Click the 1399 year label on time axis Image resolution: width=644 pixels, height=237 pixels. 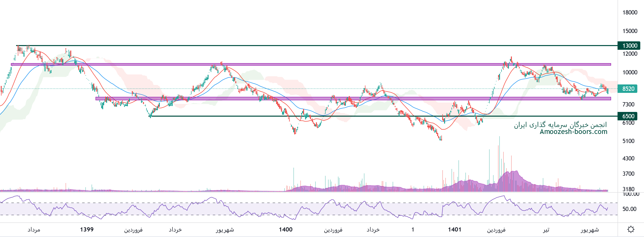tap(87, 230)
